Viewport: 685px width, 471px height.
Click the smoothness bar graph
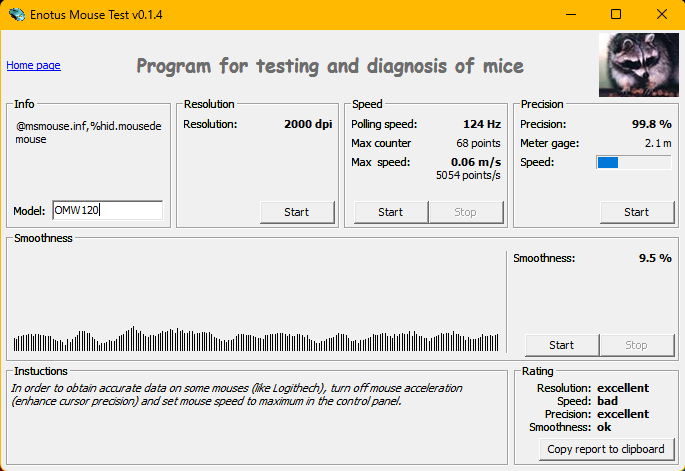[x=256, y=339]
